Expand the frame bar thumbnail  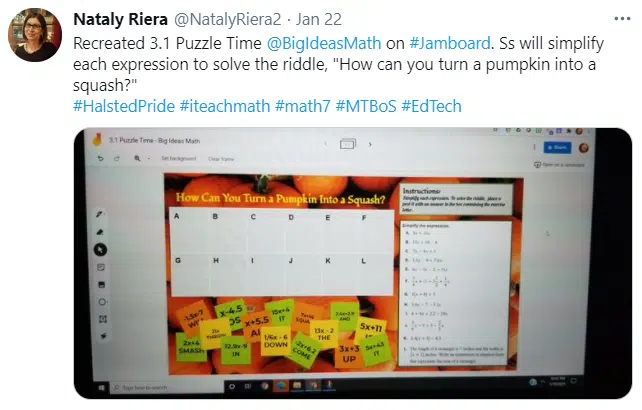[348, 144]
